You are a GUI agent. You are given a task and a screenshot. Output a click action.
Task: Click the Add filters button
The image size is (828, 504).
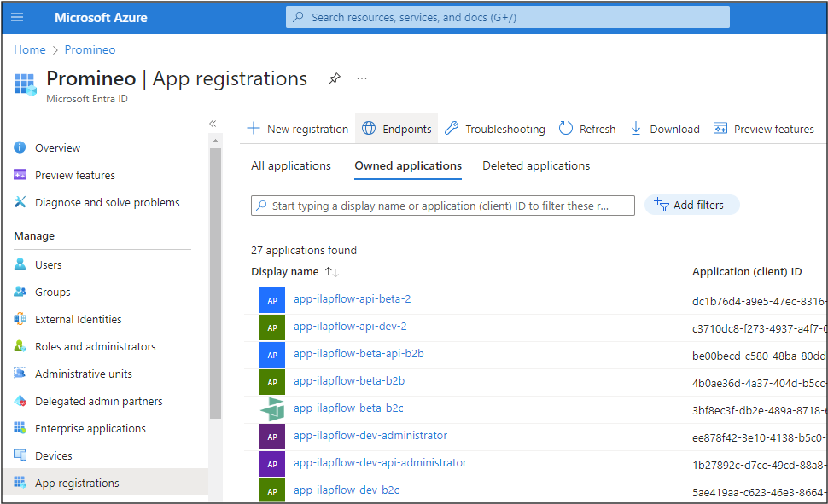(x=691, y=205)
